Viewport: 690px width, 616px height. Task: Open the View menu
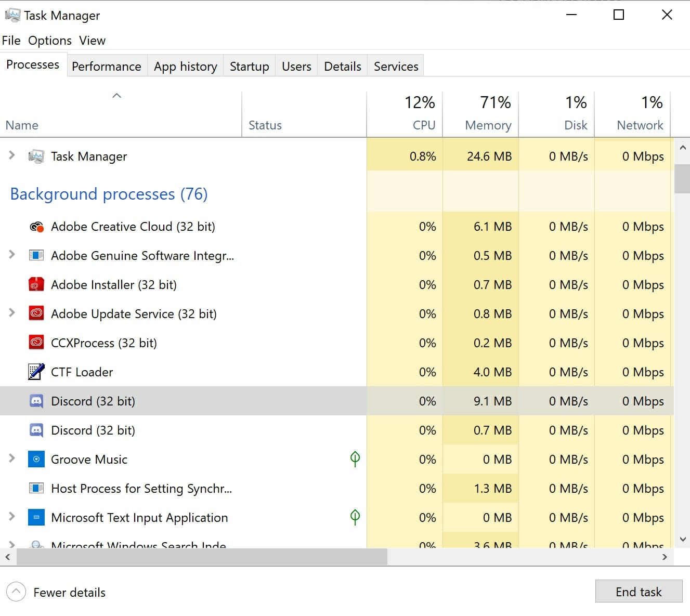pos(92,40)
